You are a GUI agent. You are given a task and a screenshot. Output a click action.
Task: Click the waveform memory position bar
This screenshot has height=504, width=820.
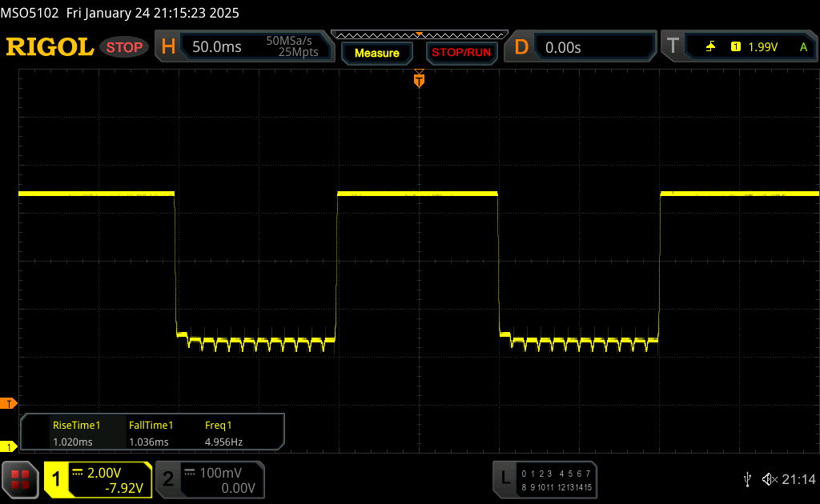click(420, 35)
